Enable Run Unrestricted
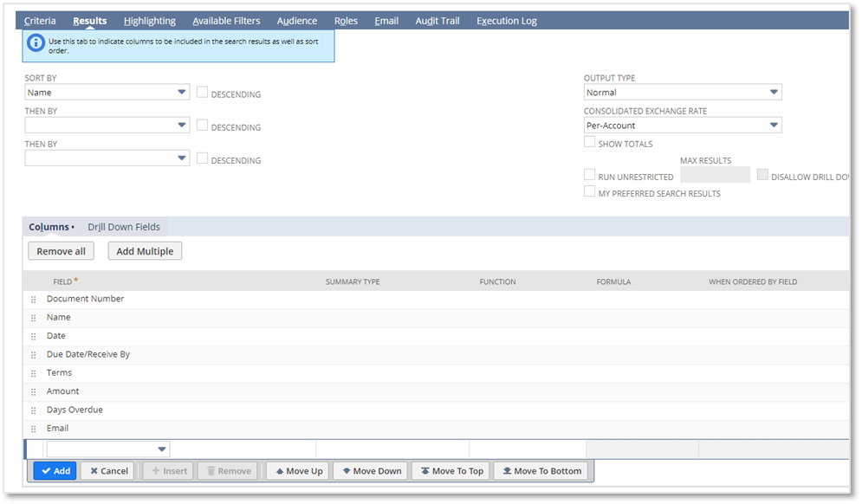 pos(589,174)
